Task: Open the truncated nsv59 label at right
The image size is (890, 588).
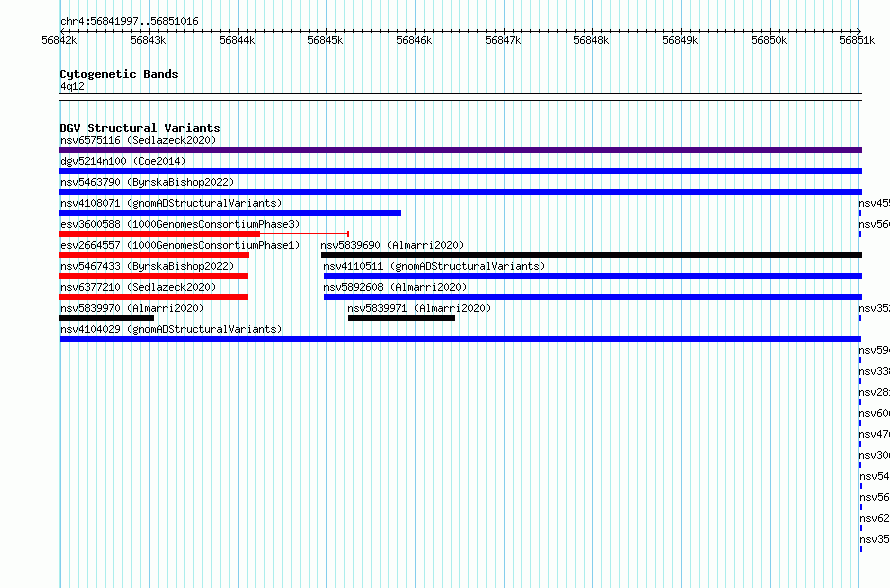Action: [874, 350]
